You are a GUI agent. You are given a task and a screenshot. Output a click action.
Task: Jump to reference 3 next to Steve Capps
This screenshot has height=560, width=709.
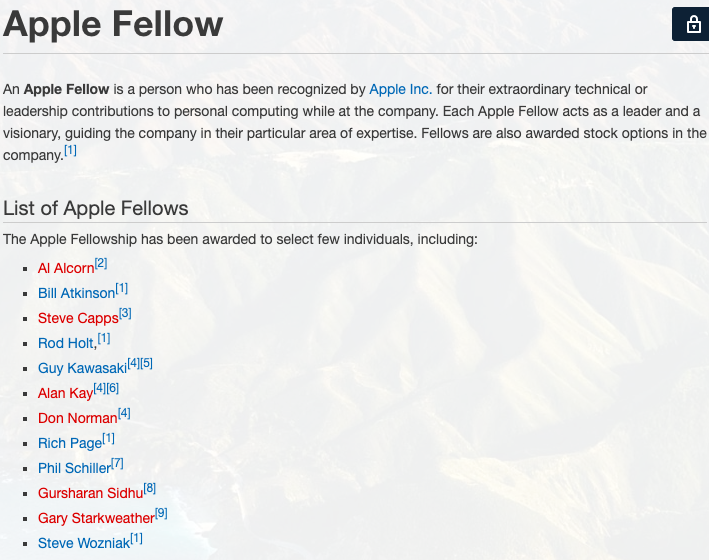pos(125,314)
